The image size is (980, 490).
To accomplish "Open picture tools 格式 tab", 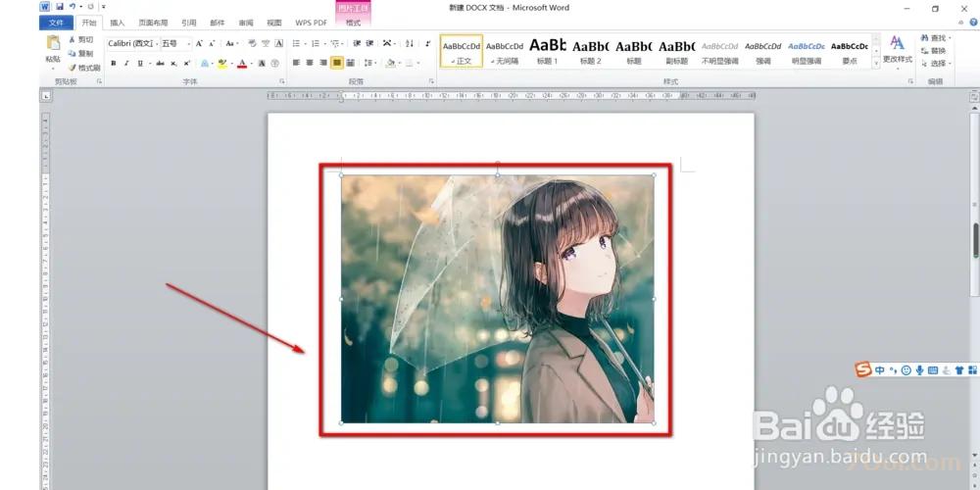I will [353, 23].
